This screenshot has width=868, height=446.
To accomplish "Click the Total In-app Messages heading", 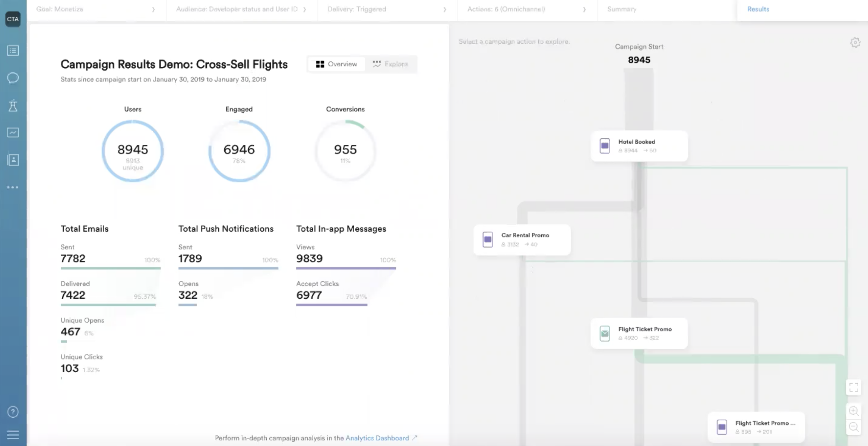I will click(x=341, y=229).
